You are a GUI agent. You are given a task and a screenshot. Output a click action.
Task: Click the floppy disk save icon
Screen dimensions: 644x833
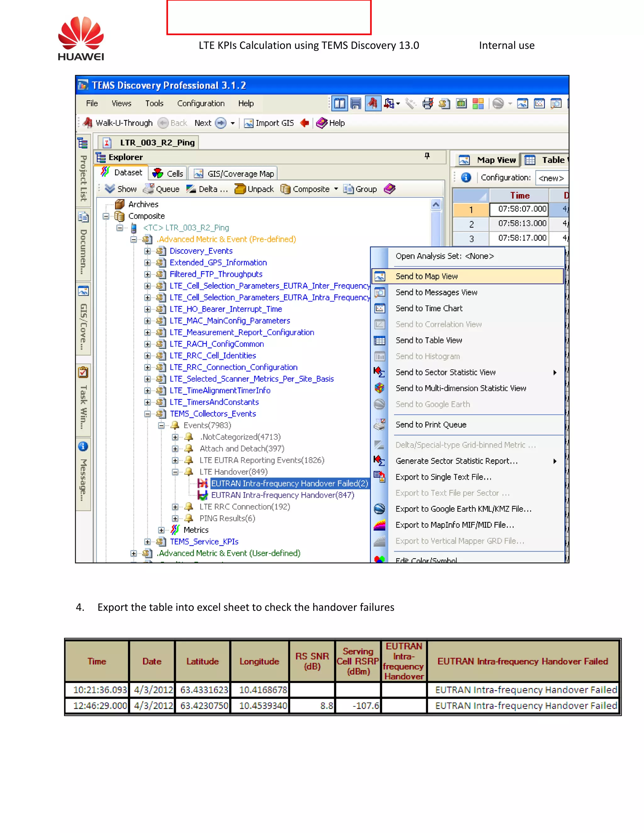coord(356,103)
